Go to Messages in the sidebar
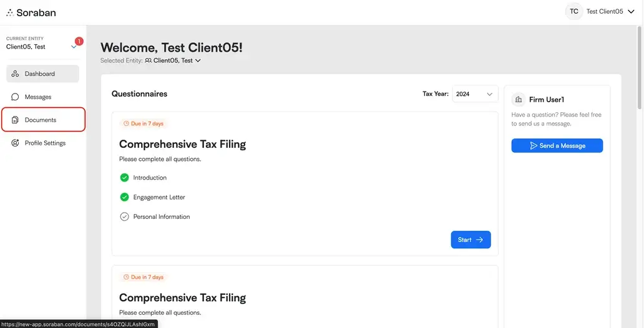Viewport: 644px width, 328px height. coord(38,97)
